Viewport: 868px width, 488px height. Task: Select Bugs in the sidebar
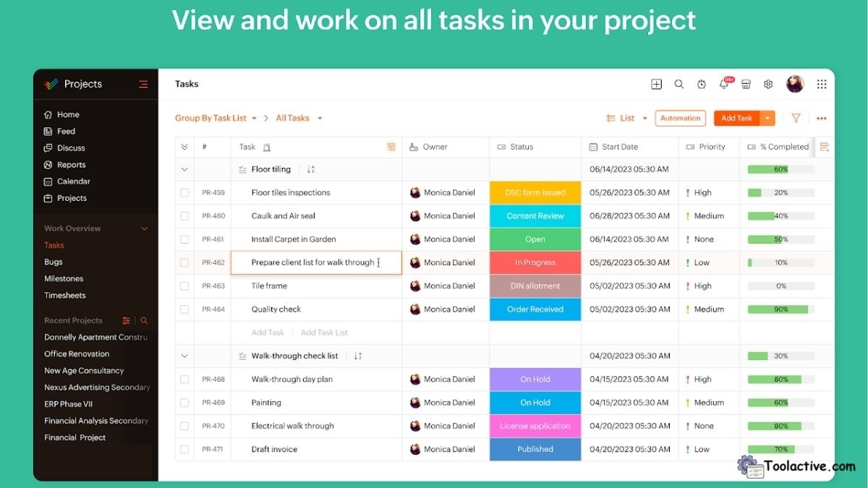tap(54, 262)
